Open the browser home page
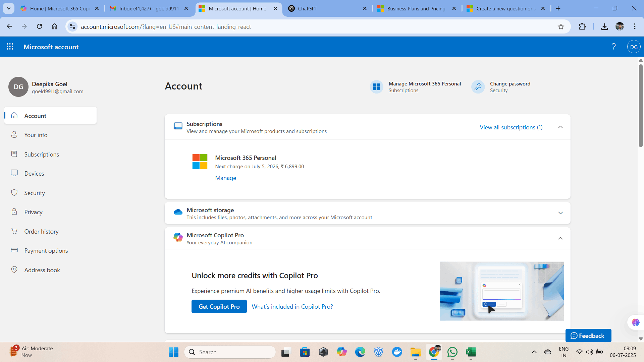 (x=54, y=26)
